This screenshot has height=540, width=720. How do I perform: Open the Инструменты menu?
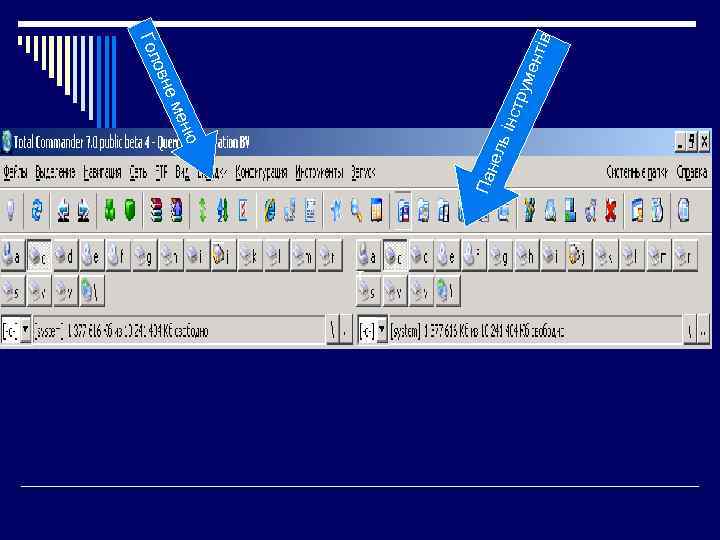tap(319, 172)
